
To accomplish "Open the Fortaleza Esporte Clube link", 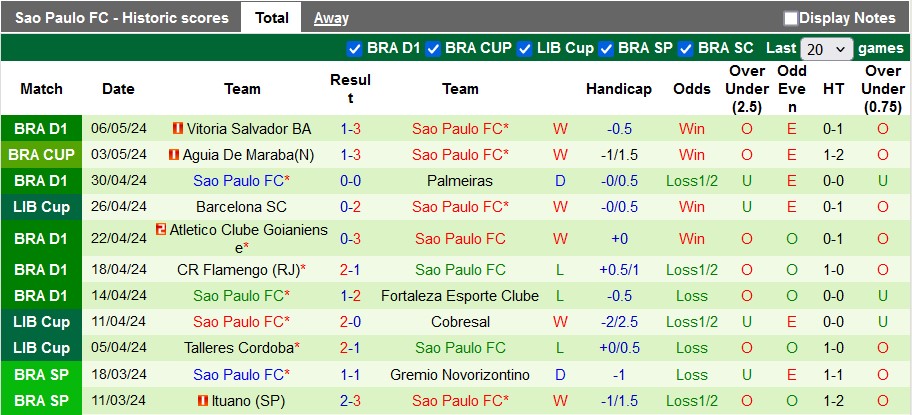I will click(x=460, y=296).
